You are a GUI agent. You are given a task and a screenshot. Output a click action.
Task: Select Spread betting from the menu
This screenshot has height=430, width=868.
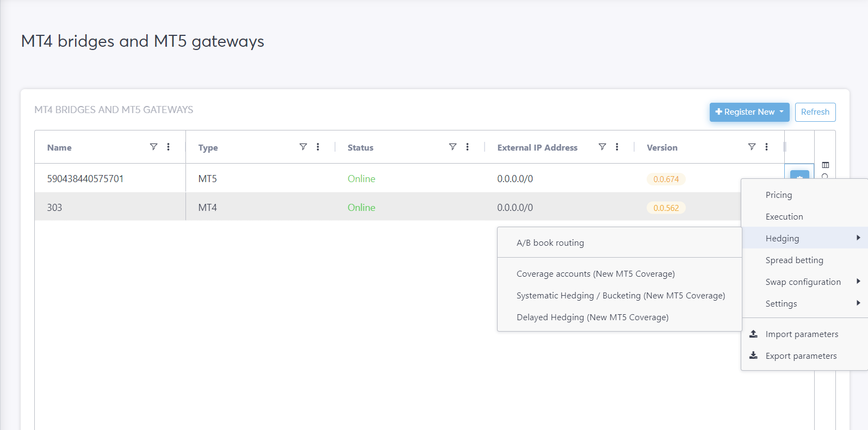(x=794, y=260)
